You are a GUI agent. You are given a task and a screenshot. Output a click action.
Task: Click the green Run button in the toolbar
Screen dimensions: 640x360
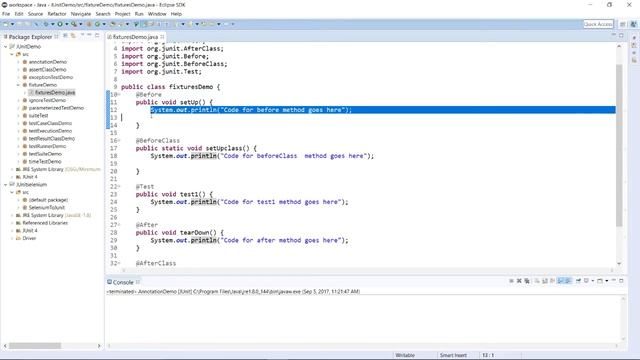pyautogui.click(x=60, y=24)
